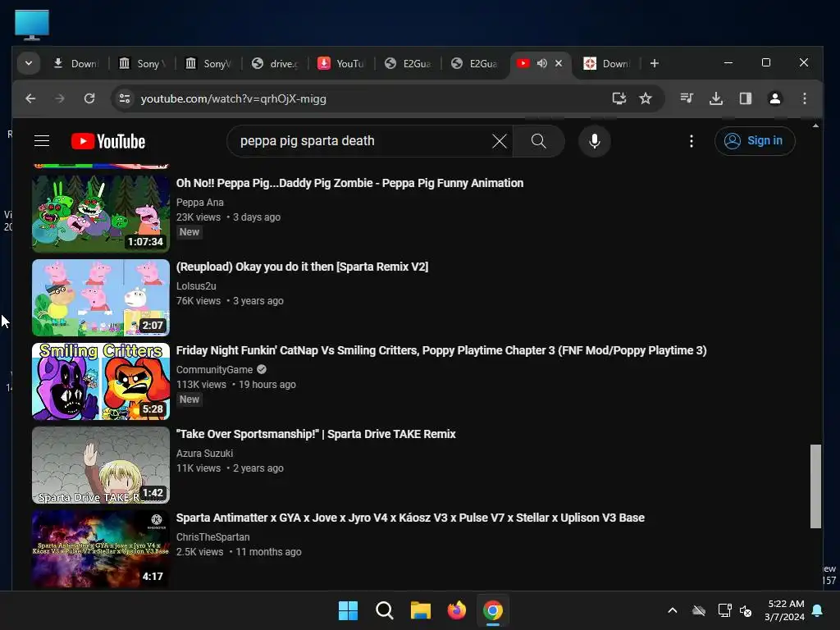Go forward in browser history
This screenshot has height=630, width=840.
pyautogui.click(x=59, y=98)
